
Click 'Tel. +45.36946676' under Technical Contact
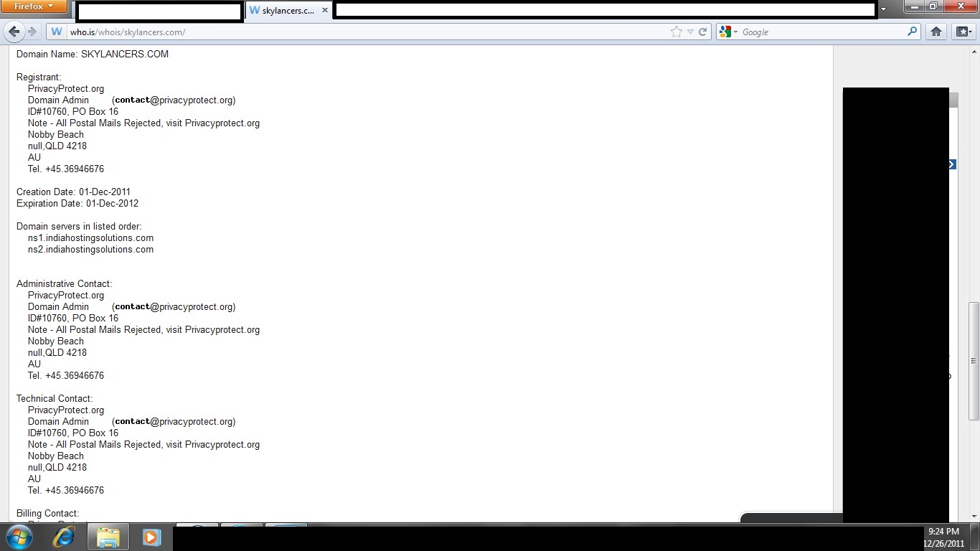(66, 490)
